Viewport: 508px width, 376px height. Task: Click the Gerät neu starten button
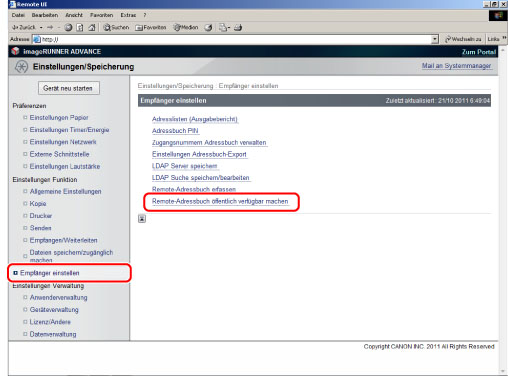pyautogui.click(x=69, y=88)
